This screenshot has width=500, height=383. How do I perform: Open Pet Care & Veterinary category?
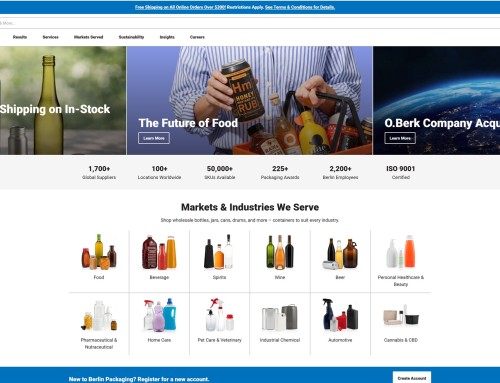tap(219, 340)
